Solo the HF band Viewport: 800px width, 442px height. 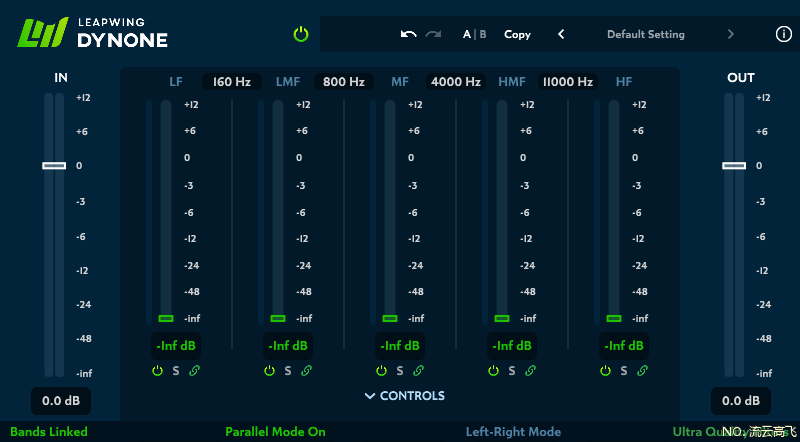click(x=624, y=371)
